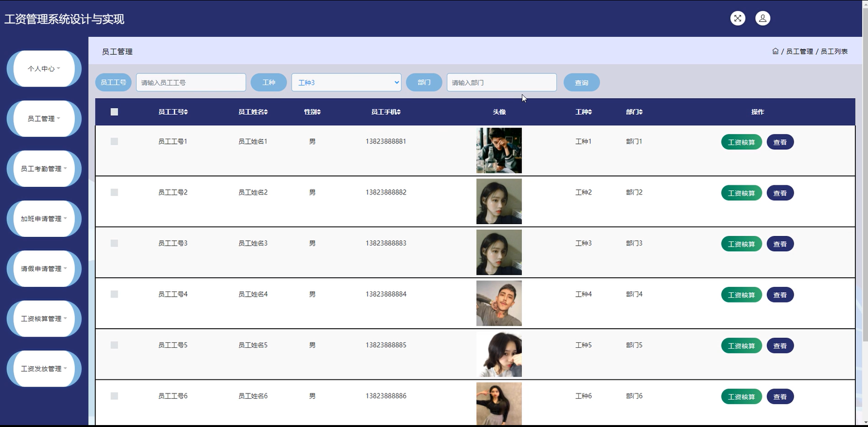Click the 部门 filter label pill
The height and width of the screenshot is (427, 868).
coord(424,82)
